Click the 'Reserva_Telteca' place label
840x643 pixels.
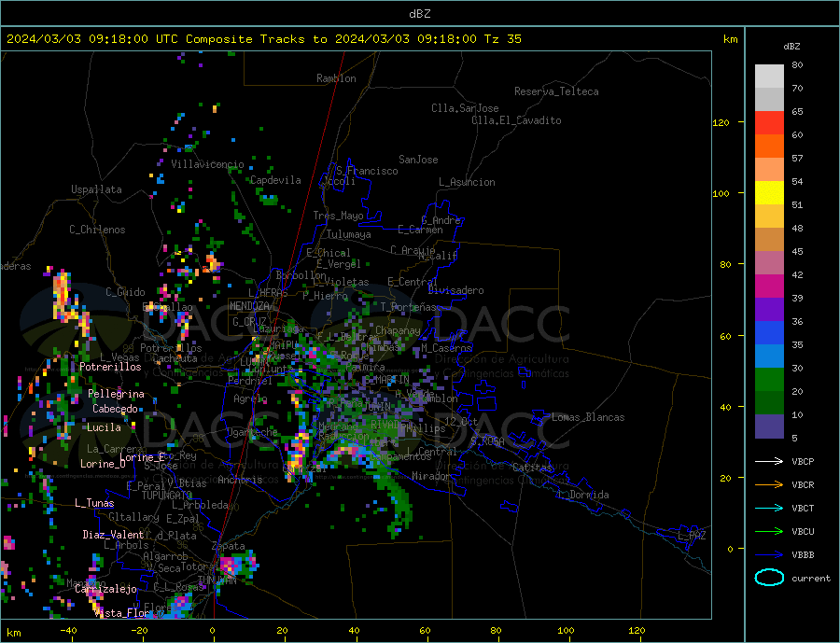tap(556, 91)
